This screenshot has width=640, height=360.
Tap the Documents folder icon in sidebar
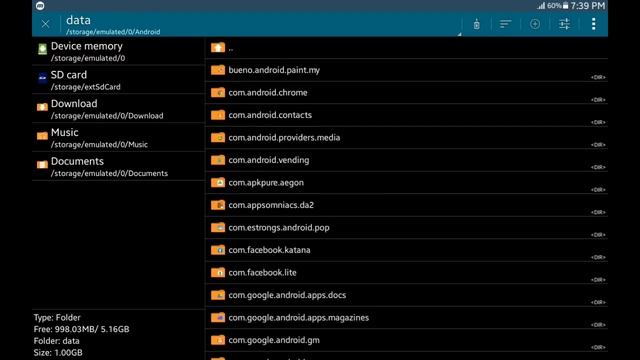[42, 164]
